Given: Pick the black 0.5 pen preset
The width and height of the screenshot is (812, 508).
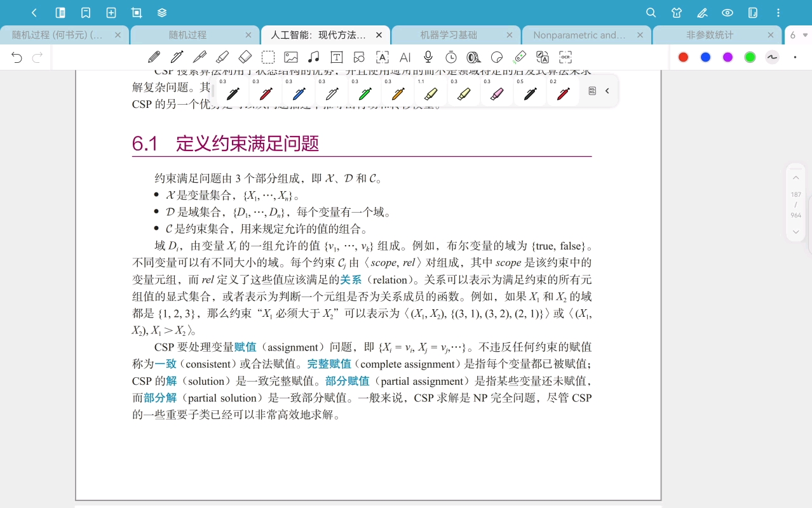Looking at the screenshot, I should 530,91.
